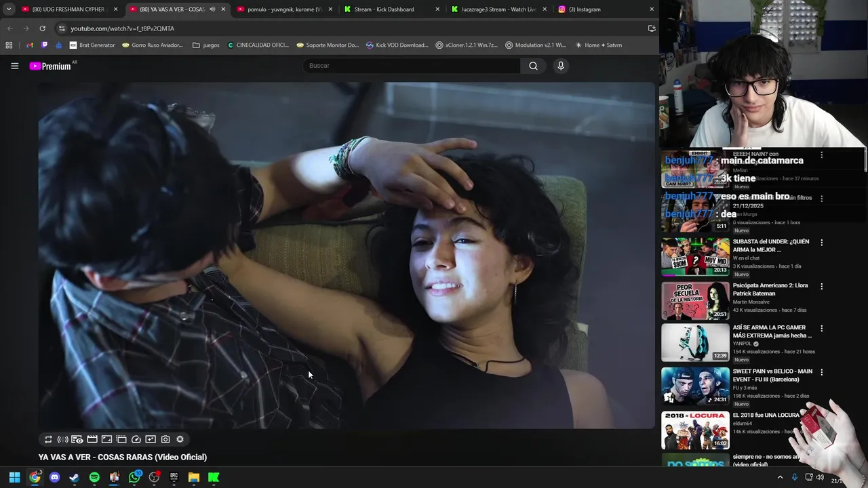868x488 pixels.
Task: Open YANPOL channel name
Action: coord(742,344)
